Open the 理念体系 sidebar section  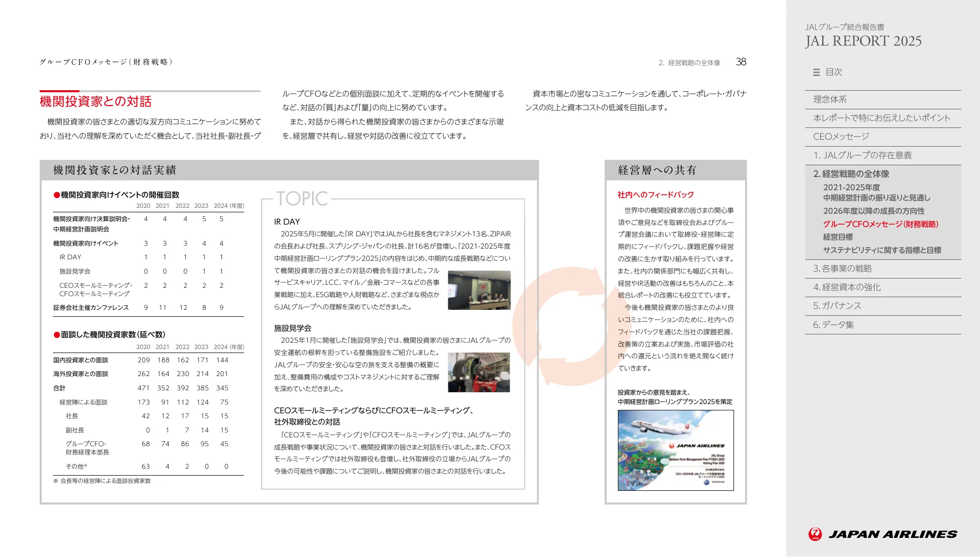pyautogui.click(x=883, y=100)
